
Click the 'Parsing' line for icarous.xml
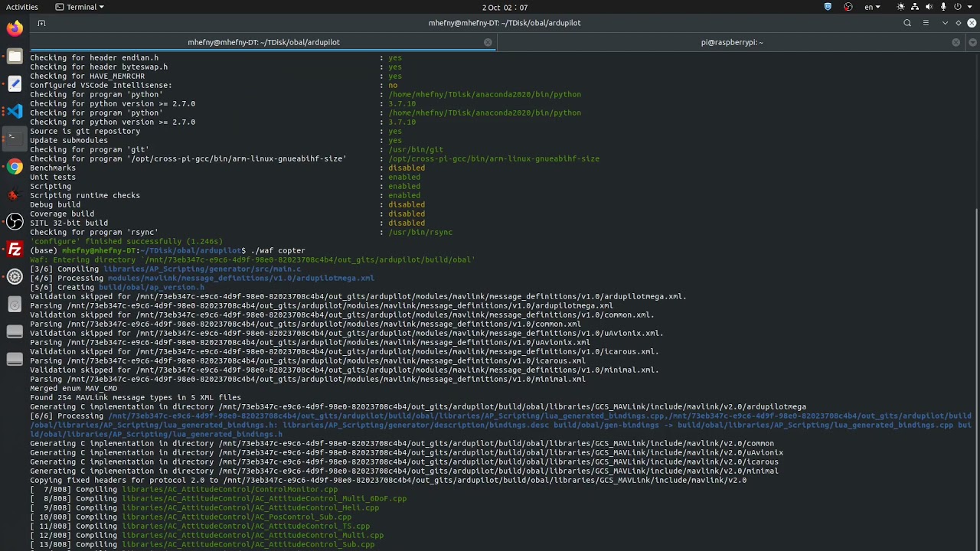tap(308, 360)
